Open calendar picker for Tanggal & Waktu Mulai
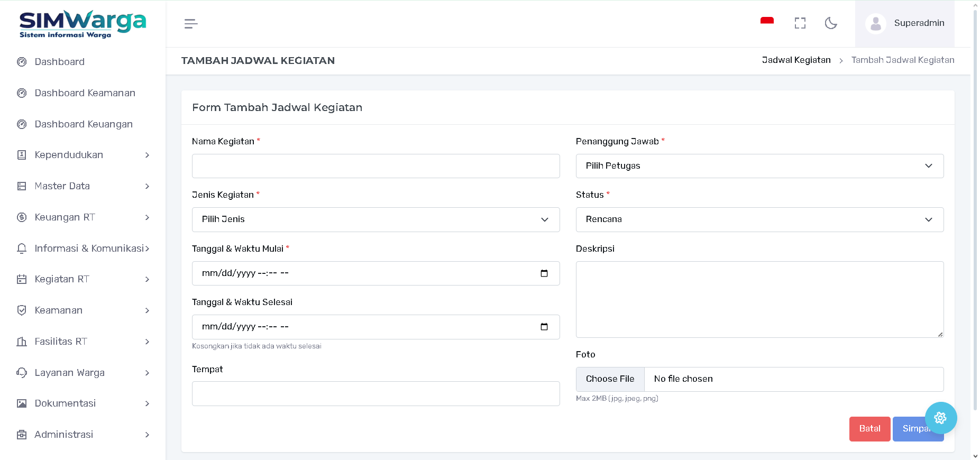Image resolution: width=980 pixels, height=460 pixels. tap(544, 273)
